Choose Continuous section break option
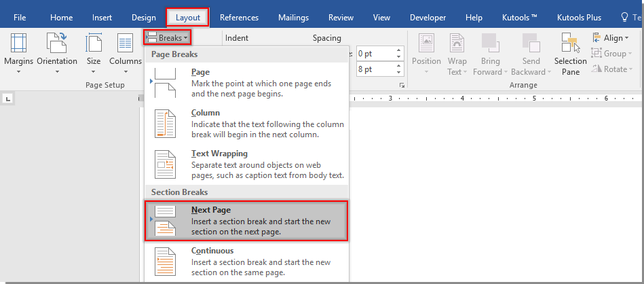 coord(246,262)
